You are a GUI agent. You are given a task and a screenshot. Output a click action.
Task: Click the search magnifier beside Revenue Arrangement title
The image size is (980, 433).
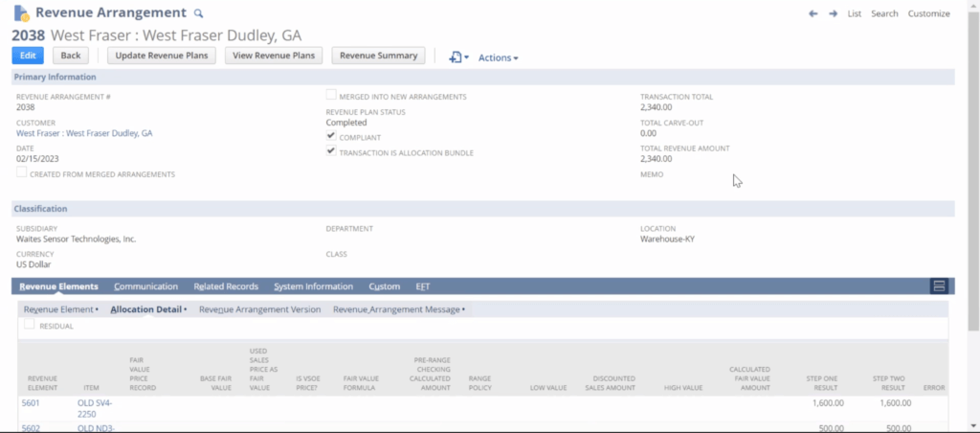(199, 13)
